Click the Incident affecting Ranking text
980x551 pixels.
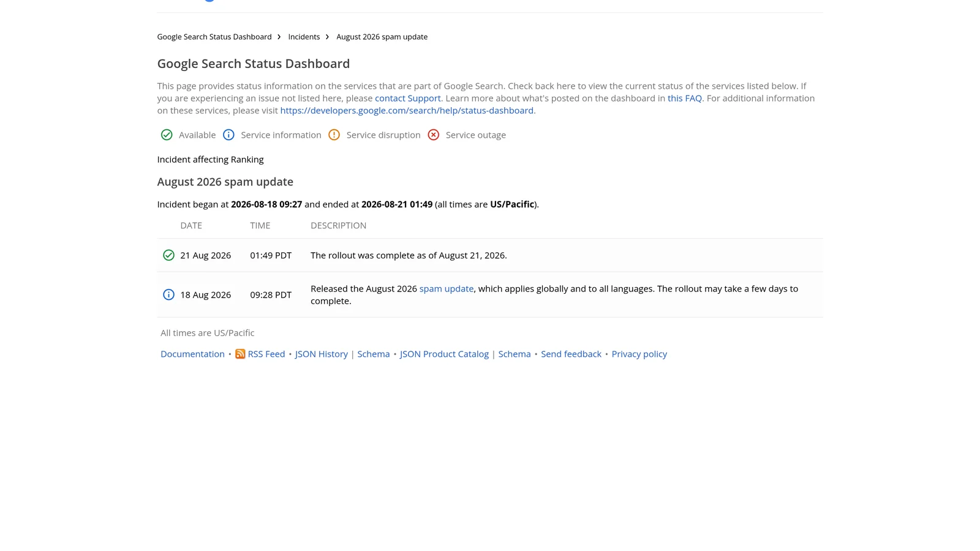pos(211,159)
